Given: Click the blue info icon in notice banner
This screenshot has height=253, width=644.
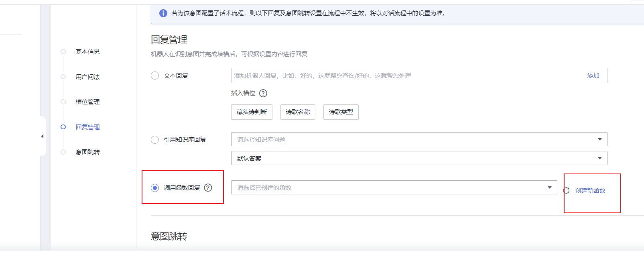Looking at the screenshot, I should pyautogui.click(x=163, y=13).
